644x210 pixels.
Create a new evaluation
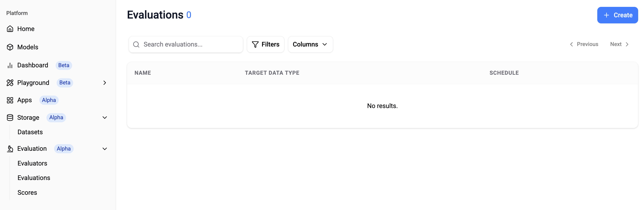[617, 15]
